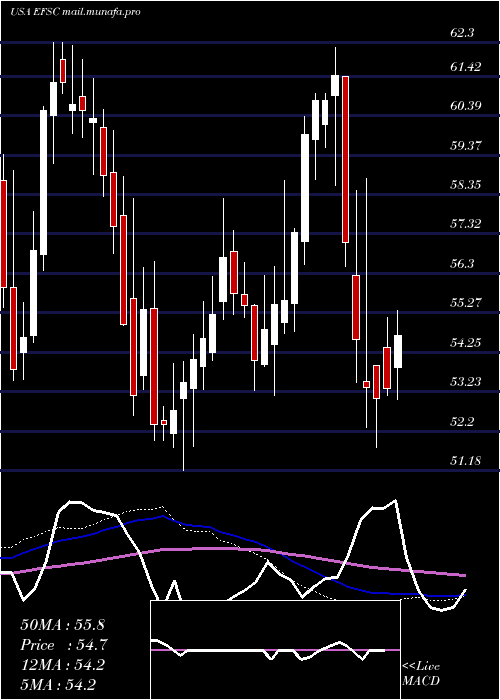Image resolution: width=500 pixels, height=700 pixels.
Task: Click the 51.18 price axis label
Action: coord(466,460)
